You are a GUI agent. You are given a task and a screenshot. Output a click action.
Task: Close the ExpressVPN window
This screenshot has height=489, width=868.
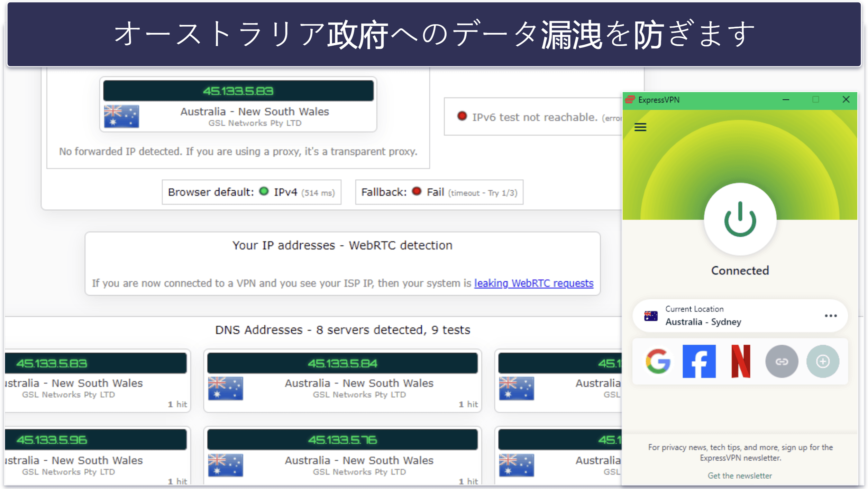click(846, 100)
